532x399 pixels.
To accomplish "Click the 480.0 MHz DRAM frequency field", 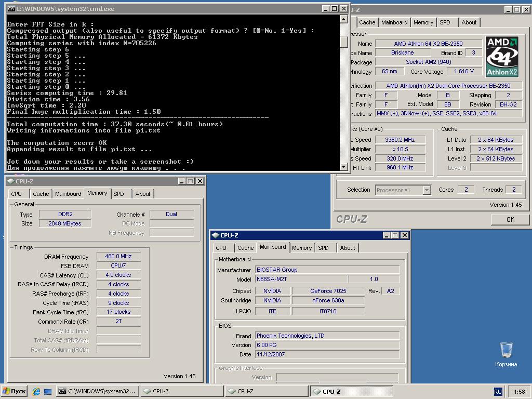I will pos(118,256).
